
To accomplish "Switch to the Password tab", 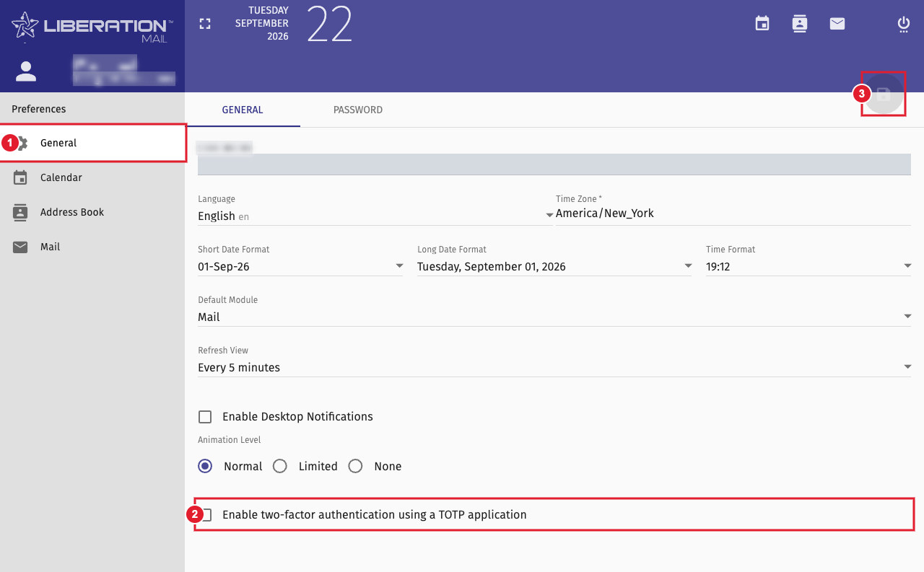I will [358, 110].
